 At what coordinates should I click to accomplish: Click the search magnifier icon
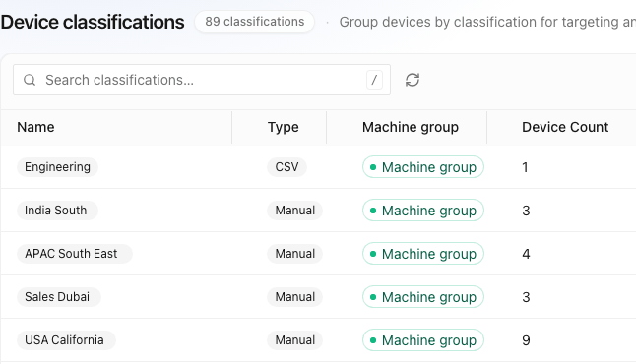point(30,80)
